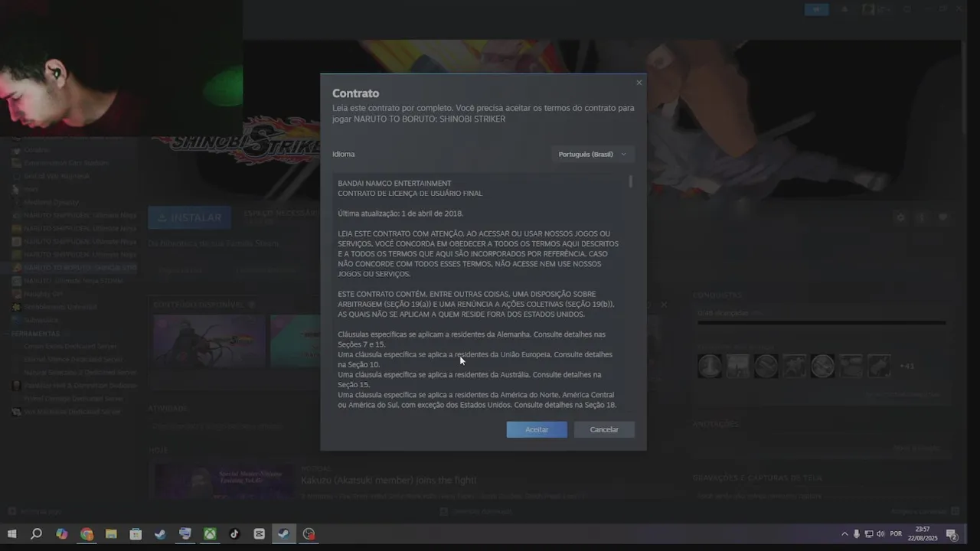Click the info icon beside the gear

[922, 218]
